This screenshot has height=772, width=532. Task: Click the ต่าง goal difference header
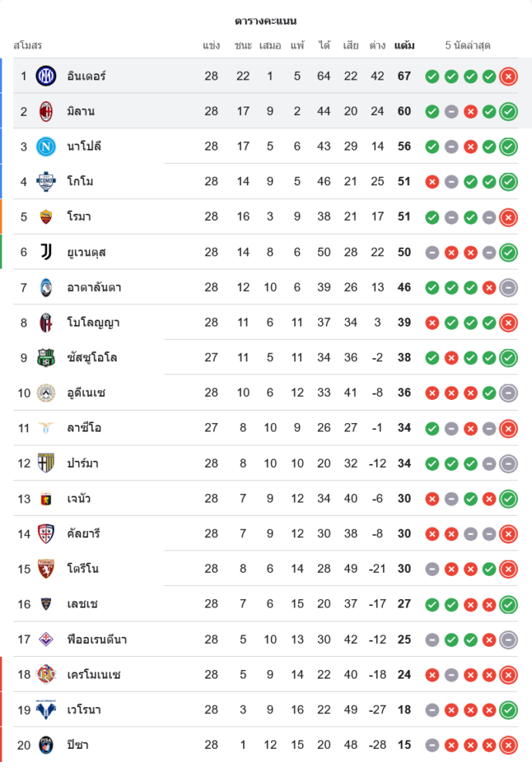pos(377,46)
